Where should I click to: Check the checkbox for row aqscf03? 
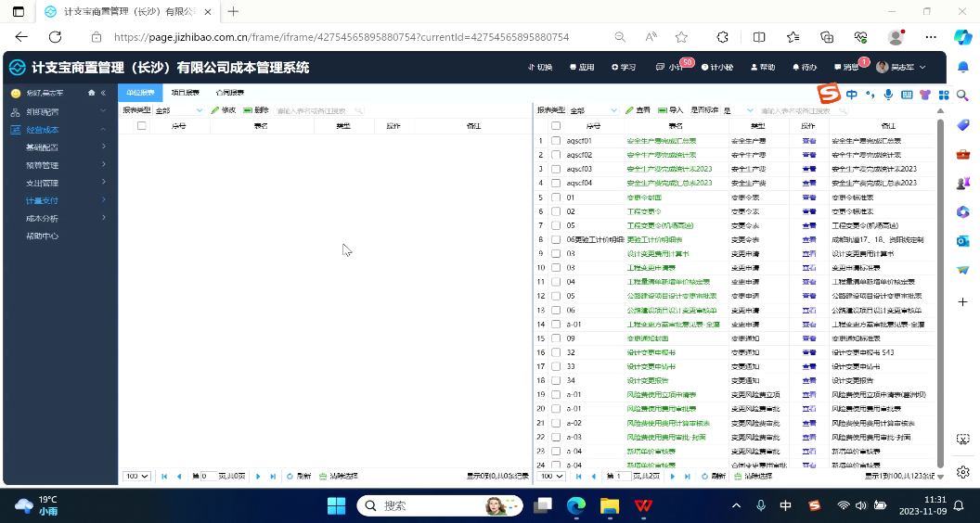(x=556, y=169)
